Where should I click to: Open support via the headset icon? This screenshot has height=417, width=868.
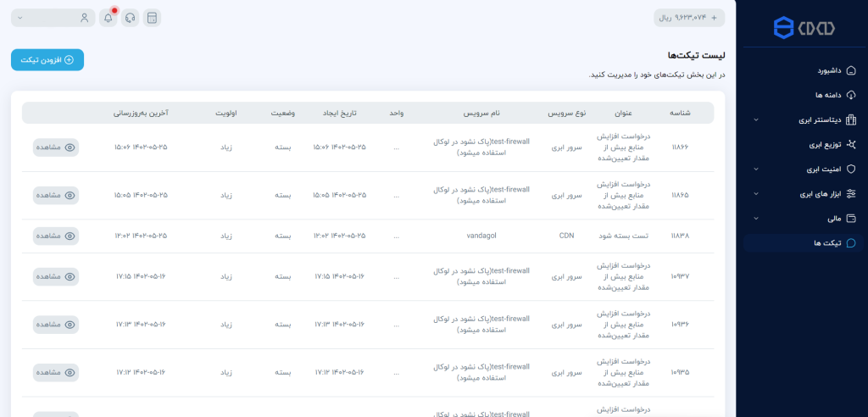click(x=130, y=18)
